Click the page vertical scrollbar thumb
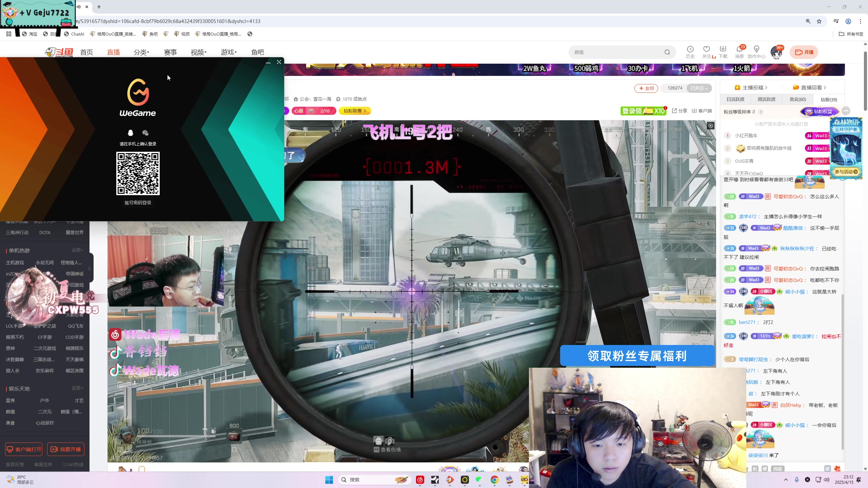The height and width of the screenshot is (488, 868). pos(865,81)
